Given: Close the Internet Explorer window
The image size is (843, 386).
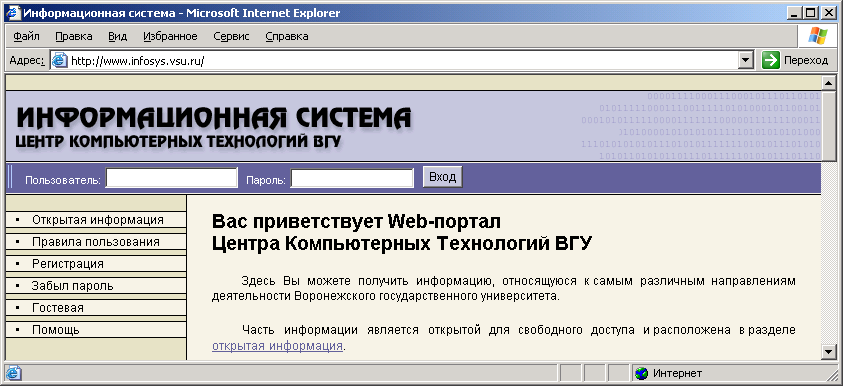Looking at the screenshot, I should 828,13.
